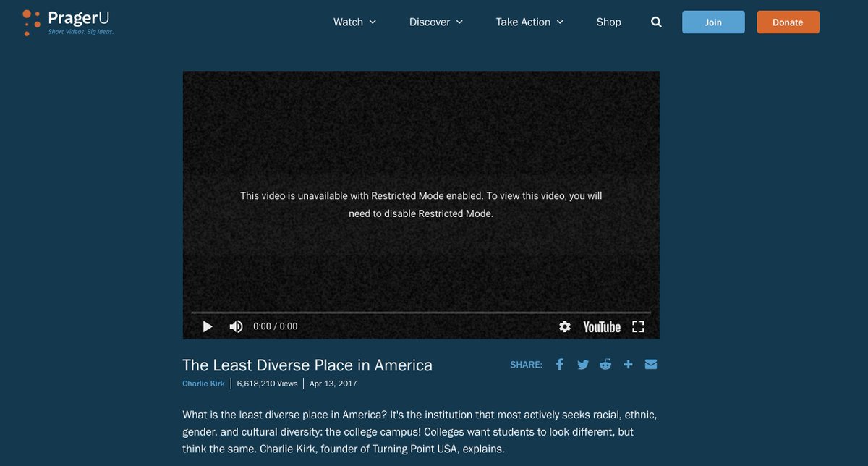Click the '0:00 / 0:00' time display

click(275, 326)
